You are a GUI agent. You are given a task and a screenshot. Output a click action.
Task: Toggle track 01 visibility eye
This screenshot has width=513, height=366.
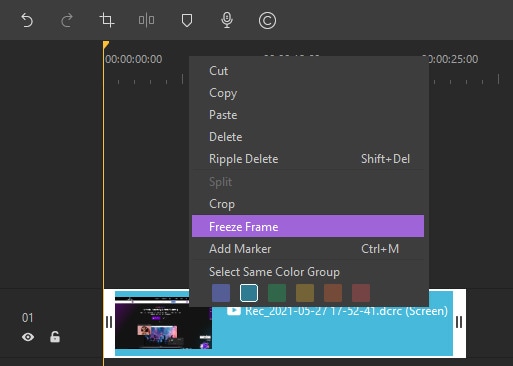tap(28, 337)
